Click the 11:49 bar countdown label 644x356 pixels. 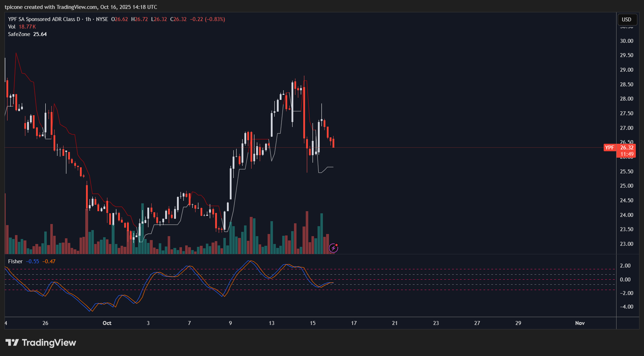(x=627, y=154)
